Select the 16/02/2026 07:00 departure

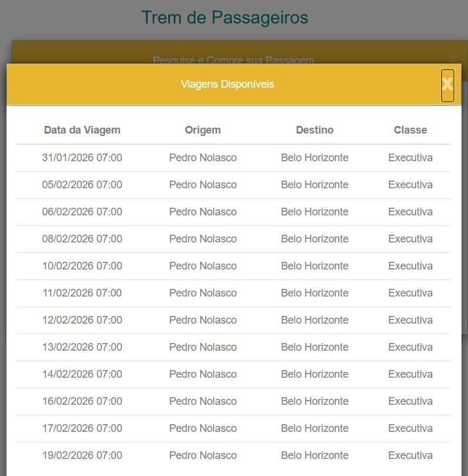pyautogui.click(x=82, y=401)
